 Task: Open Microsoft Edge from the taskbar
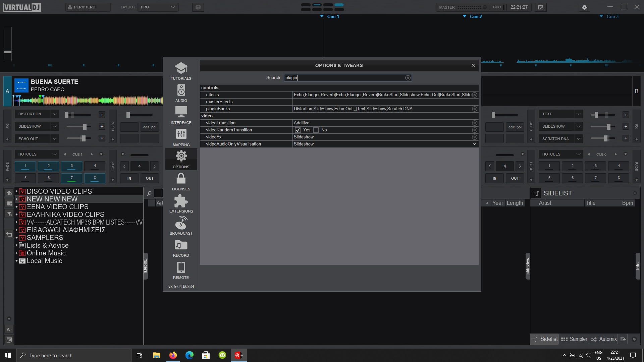pos(190,355)
